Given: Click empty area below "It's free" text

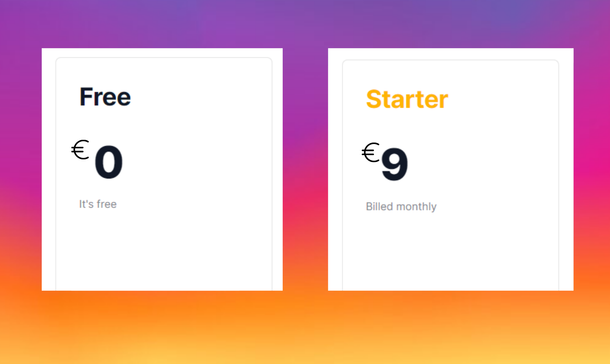Looking at the screenshot, I should [x=164, y=250].
